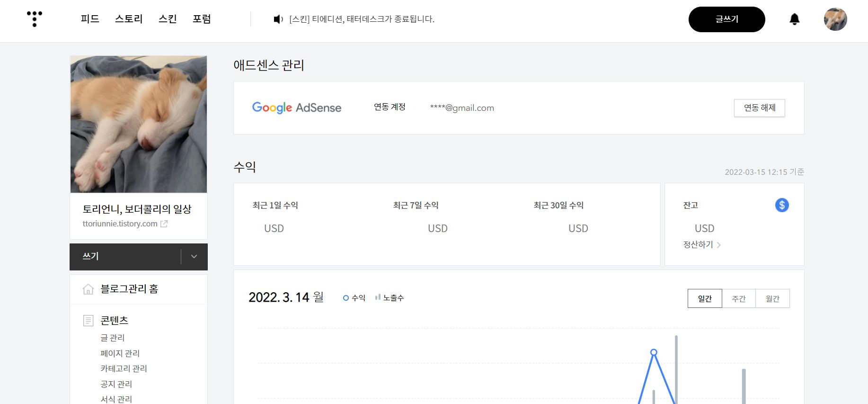
Task: Switch to the 월간 tab
Action: (x=772, y=298)
